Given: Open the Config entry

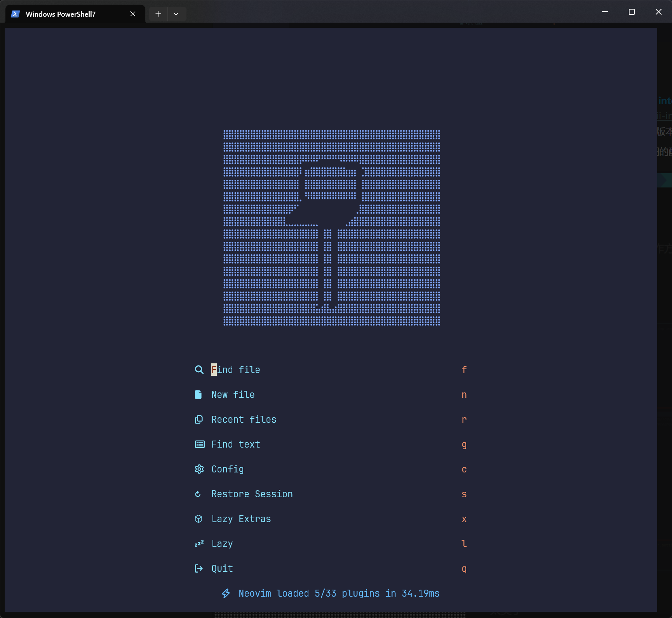Looking at the screenshot, I should (228, 469).
